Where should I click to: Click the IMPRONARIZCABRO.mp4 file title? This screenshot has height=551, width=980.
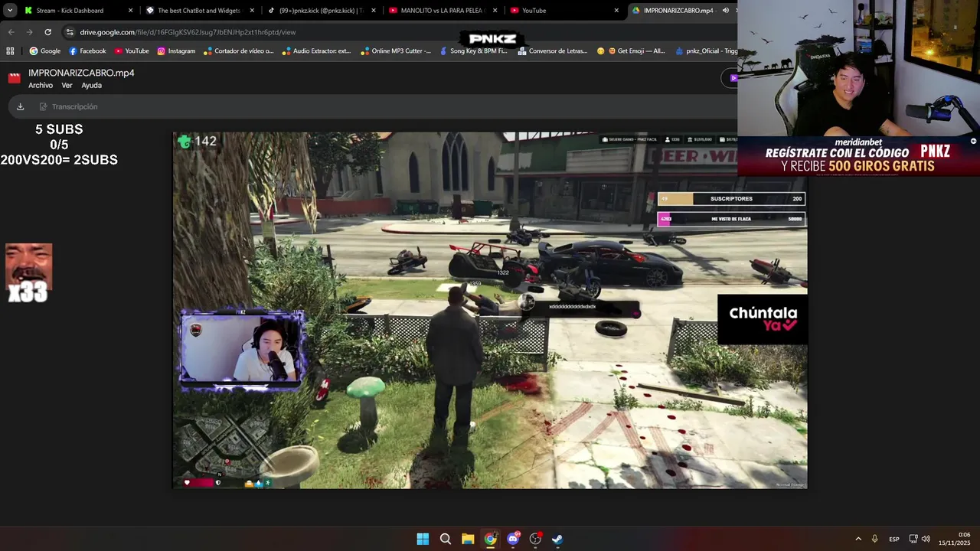click(x=81, y=73)
